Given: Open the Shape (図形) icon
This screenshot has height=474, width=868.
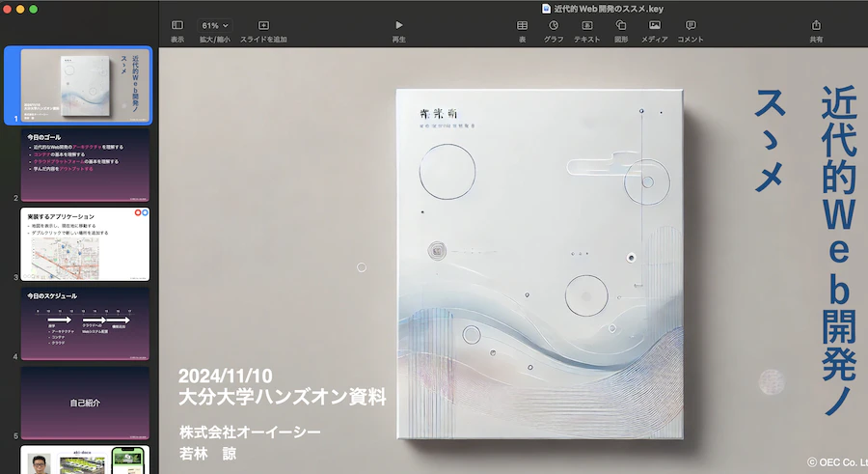Looking at the screenshot, I should (x=621, y=25).
